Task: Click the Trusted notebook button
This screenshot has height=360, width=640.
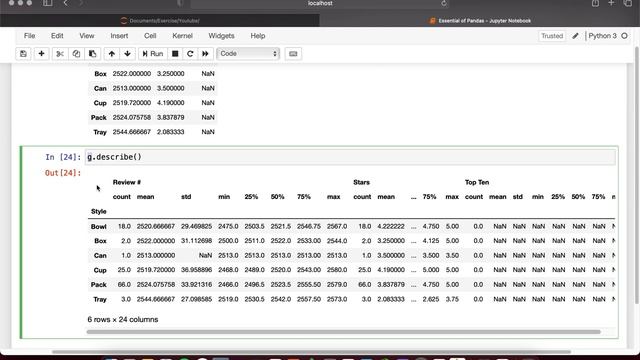Action: (552, 36)
